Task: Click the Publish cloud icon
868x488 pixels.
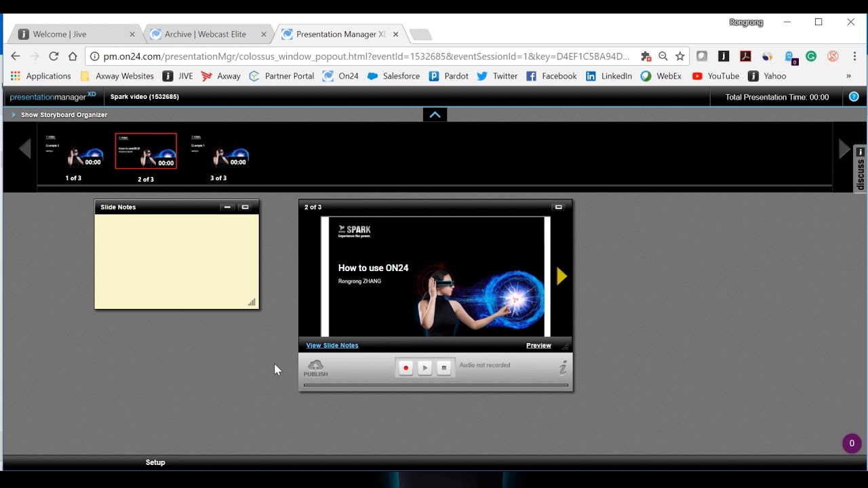Action: 315,369
